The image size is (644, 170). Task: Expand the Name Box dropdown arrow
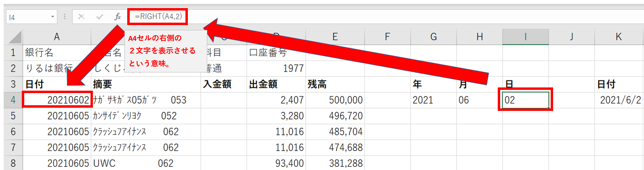click(53, 17)
